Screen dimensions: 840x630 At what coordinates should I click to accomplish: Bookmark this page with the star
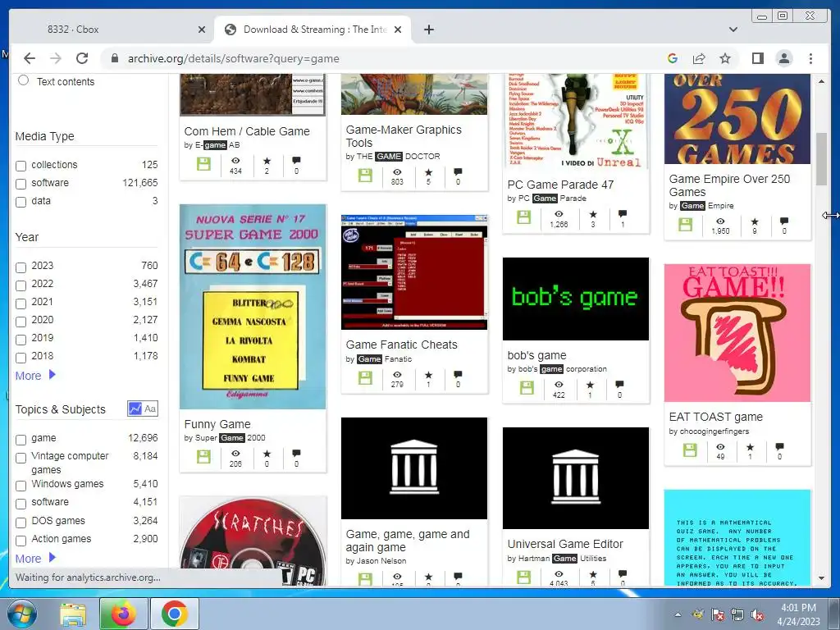[725, 58]
